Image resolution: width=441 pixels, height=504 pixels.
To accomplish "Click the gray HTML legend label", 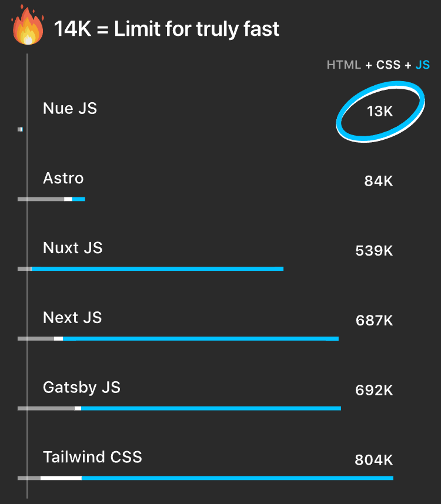I will click(x=344, y=65).
